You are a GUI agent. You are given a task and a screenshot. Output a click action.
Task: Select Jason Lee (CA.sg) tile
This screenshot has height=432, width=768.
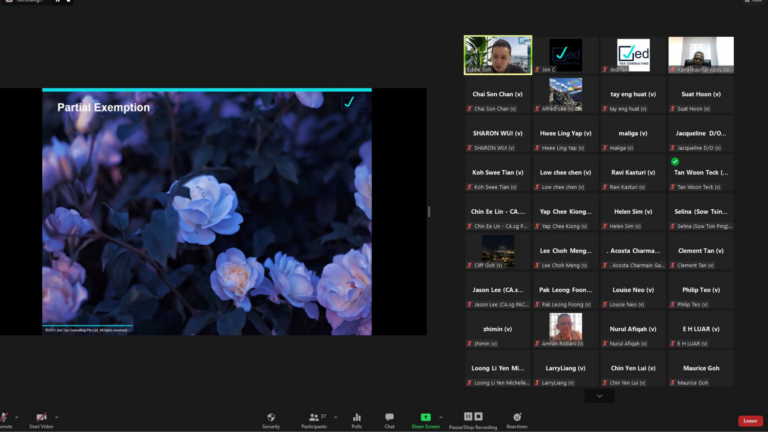tap(498, 290)
